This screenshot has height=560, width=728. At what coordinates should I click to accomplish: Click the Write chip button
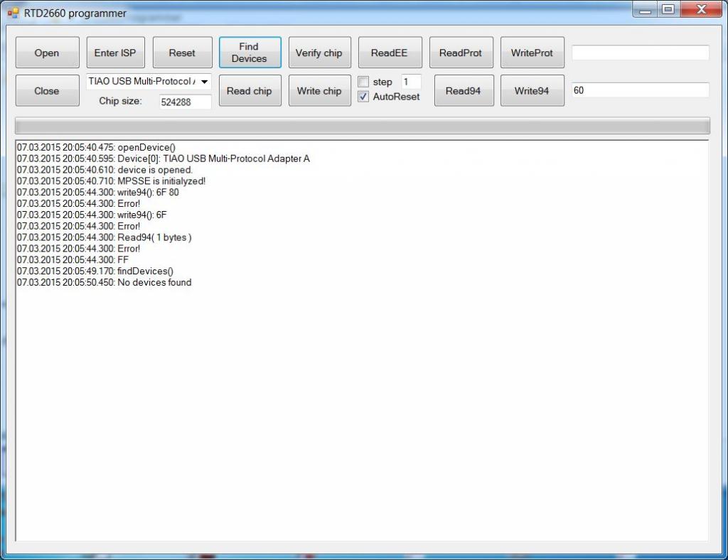click(318, 91)
